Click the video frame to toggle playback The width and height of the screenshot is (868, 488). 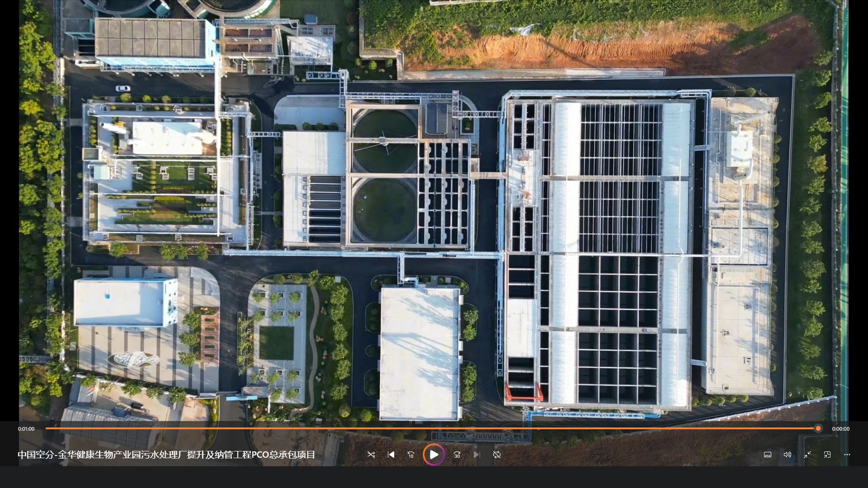434,208
